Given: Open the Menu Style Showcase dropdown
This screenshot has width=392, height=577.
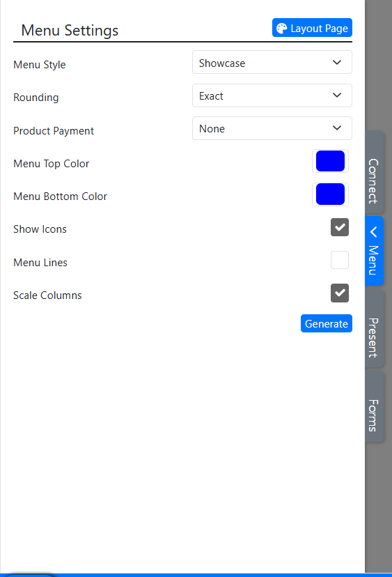Looking at the screenshot, I should tap(272, 62).
